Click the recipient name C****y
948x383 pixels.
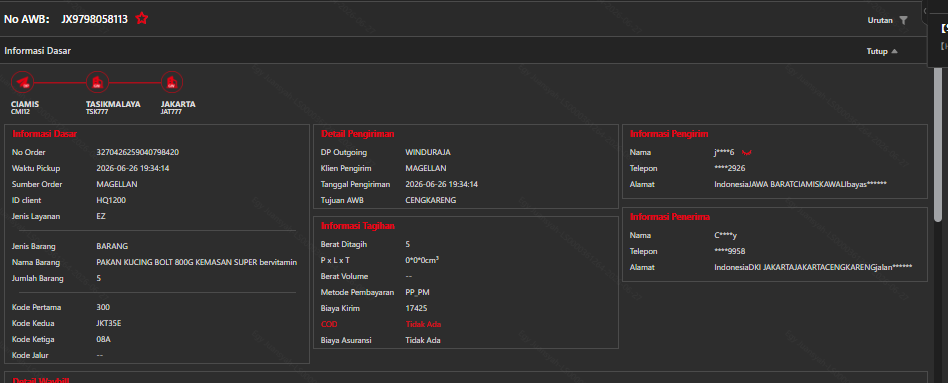point(726,235)
